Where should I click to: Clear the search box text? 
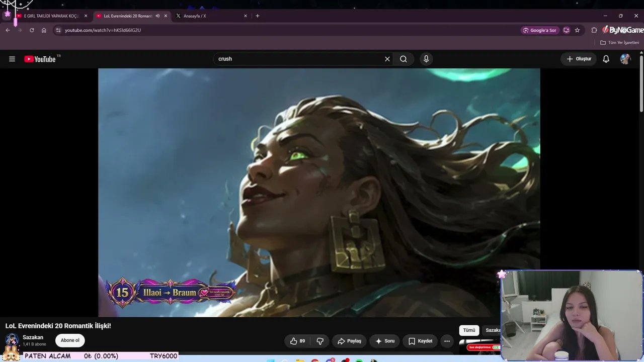pyautogui.click(x=387, y=59)
